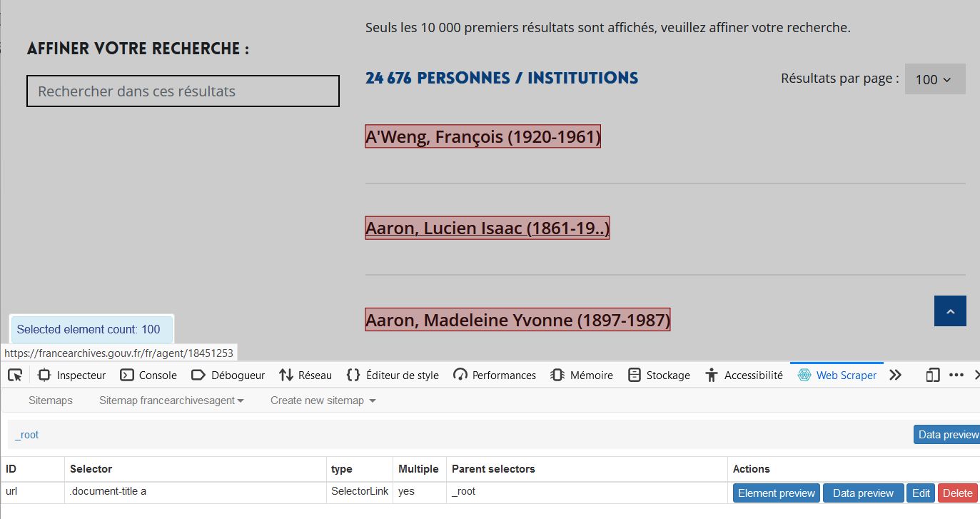This screenshot has height=519, width=980.
Task: Open the Mémoire panel
Action: coord(582,375)
